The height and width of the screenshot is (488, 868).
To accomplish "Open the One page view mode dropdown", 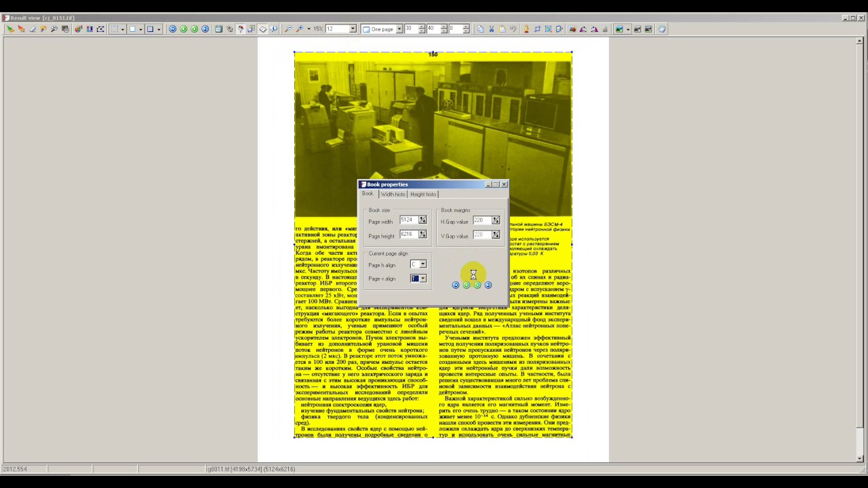I will [399, 29].
